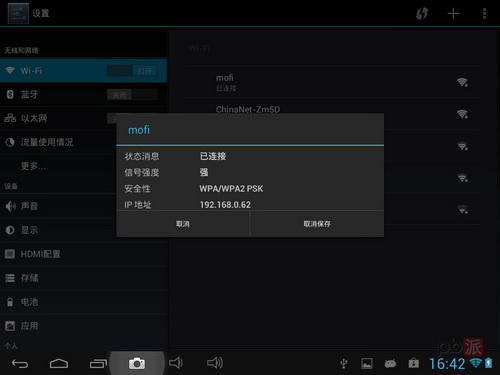Select the Wi-Fi entry in the sidebar
Screen dimensions: 500x375
[83, 71]
